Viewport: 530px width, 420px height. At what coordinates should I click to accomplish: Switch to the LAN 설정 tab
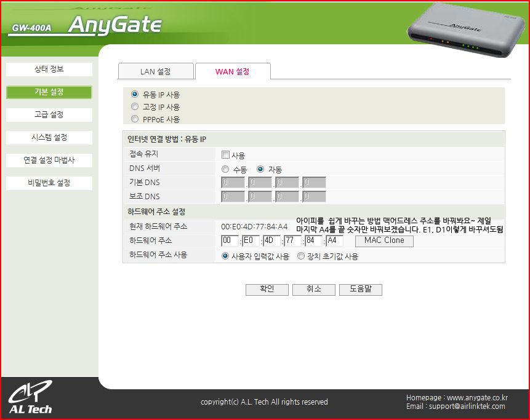[156, 71]
